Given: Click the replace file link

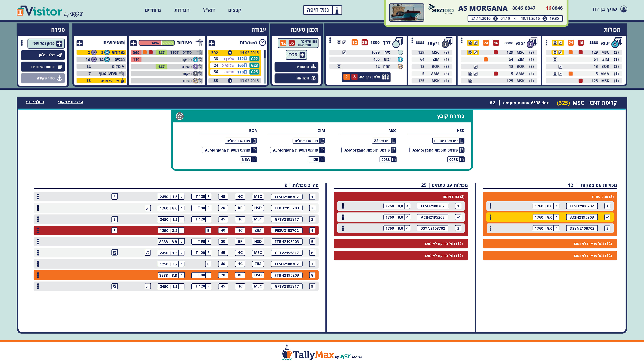Looking at the screenshot, I should click(x=35, y=102).
